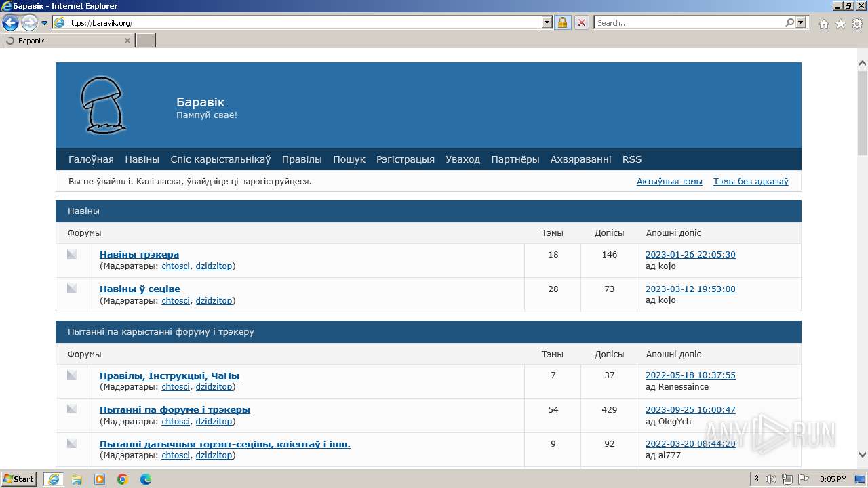Viewport: 868px width, 488px height.
Task: Open moderator chtosci in Правілы, Інструкцыі row
Action: tap(176, 387)
